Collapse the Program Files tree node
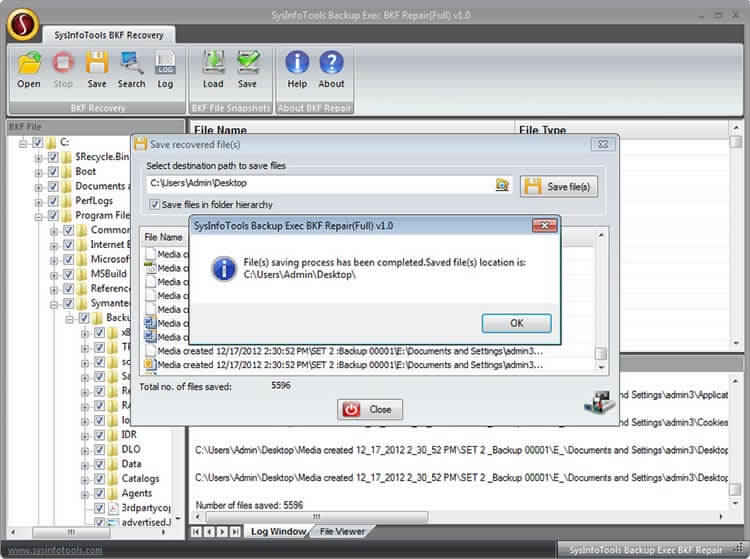 tap(38, 216)
